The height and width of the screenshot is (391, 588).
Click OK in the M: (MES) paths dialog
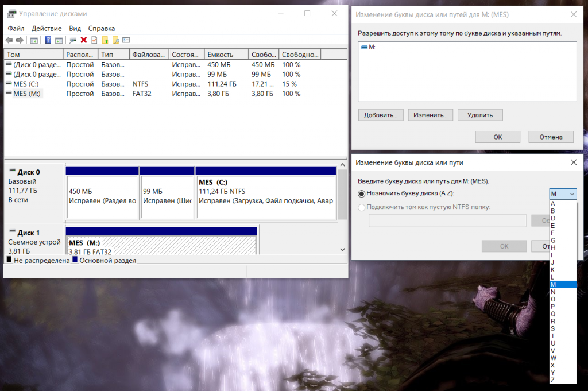point(498,137)
